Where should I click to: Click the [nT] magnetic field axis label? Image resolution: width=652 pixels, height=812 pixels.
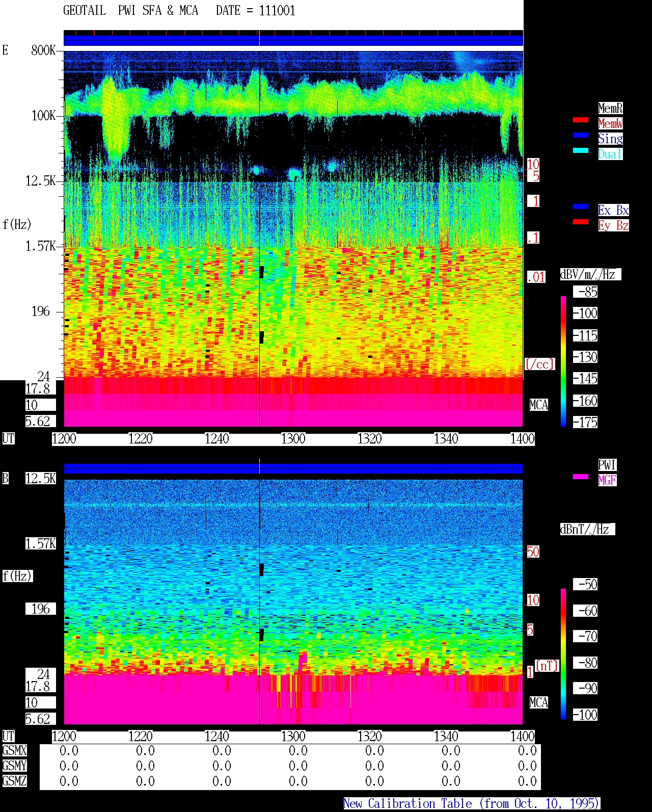547,665
